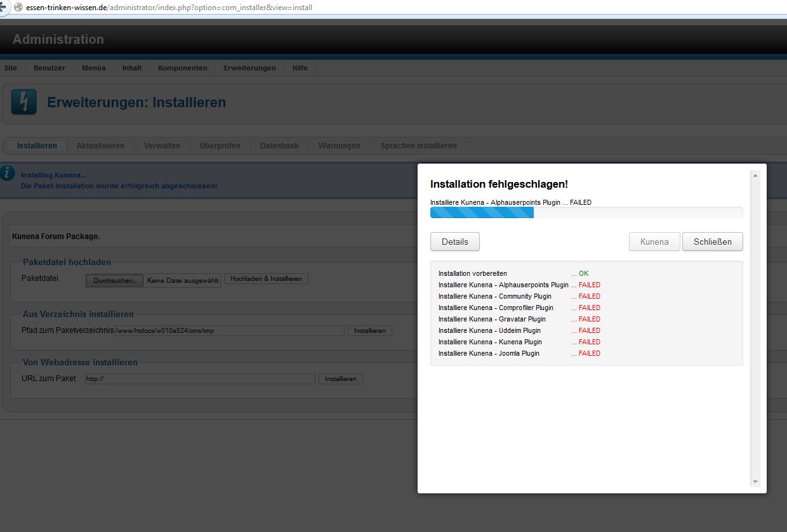Click the 'Aus Verzeichnis installieren' section heading
This screenshot has width=787, height=532.
tap(78, 314)
